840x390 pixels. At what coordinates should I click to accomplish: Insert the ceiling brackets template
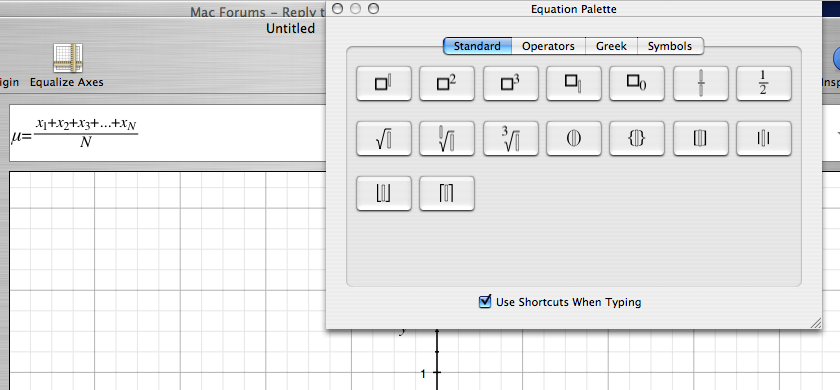[447, 193]
